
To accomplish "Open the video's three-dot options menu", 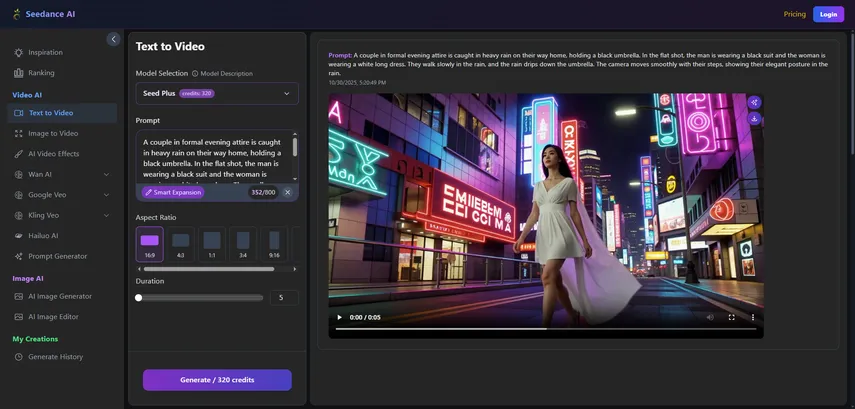I will pyautogui.click(x=753, y=317).
